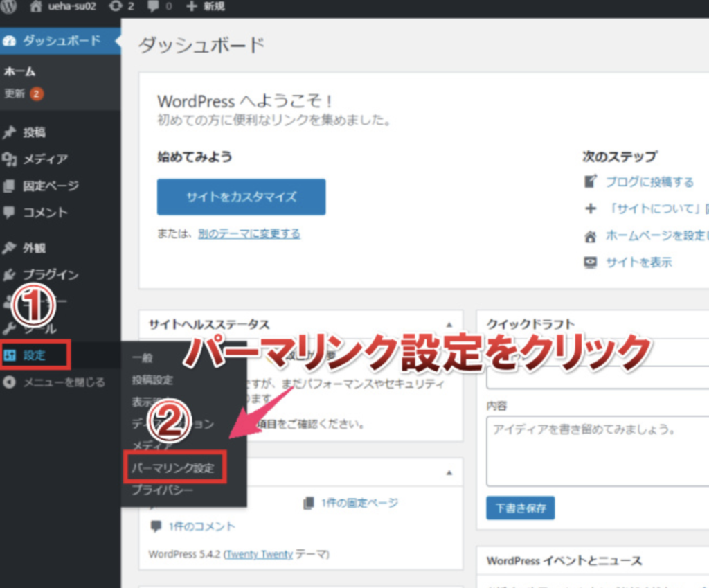Select the 外観 paintbrush icon in sidebar

[x=9, y=248]
